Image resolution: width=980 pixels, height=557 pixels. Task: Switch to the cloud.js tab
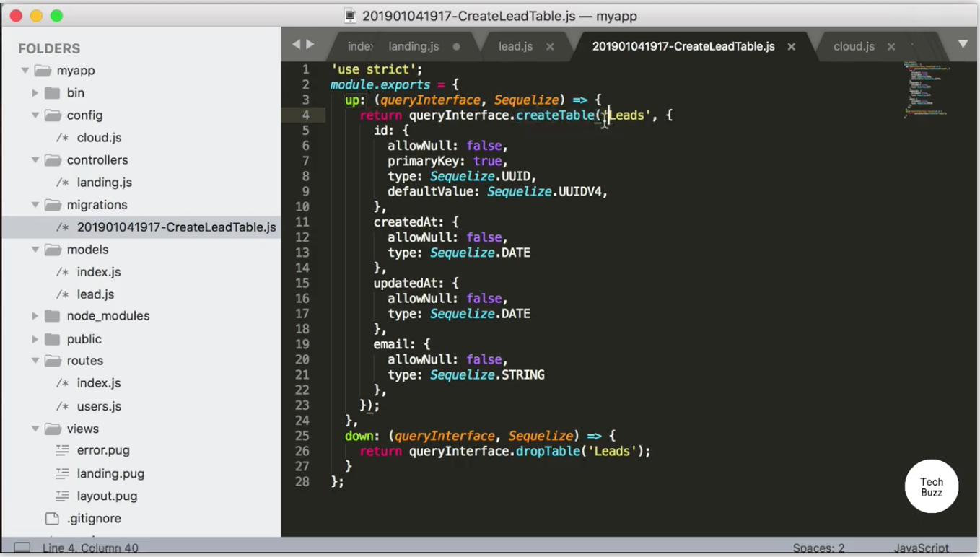pos(854,45)
